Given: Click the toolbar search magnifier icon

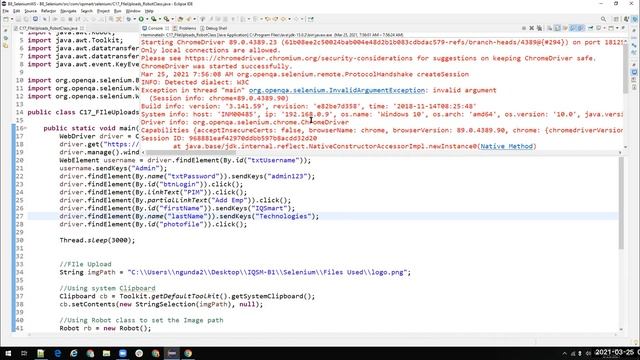Looking at the screenshot, I should [604, 19].
